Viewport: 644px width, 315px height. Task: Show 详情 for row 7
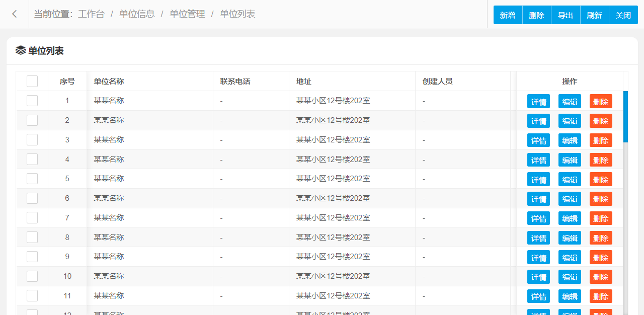click(x=538, y=218)
